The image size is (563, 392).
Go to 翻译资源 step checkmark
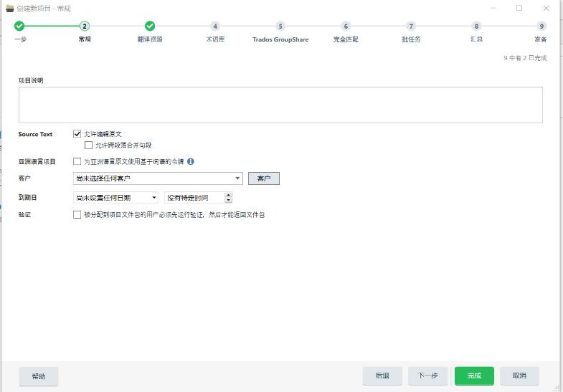coord(150,26)
